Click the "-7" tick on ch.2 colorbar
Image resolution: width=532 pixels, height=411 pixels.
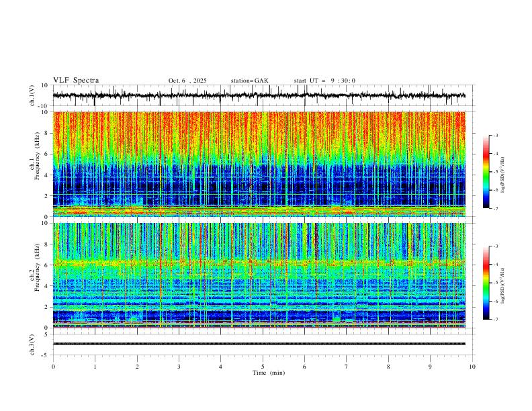tap(495, 319)
